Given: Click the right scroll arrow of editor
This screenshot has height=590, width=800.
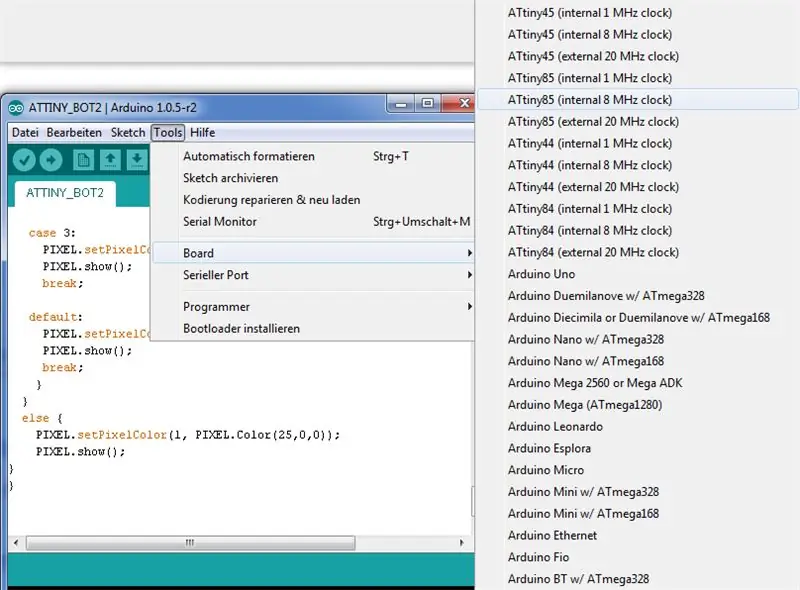Looking at the screenshot, I should tap(462, 543).
